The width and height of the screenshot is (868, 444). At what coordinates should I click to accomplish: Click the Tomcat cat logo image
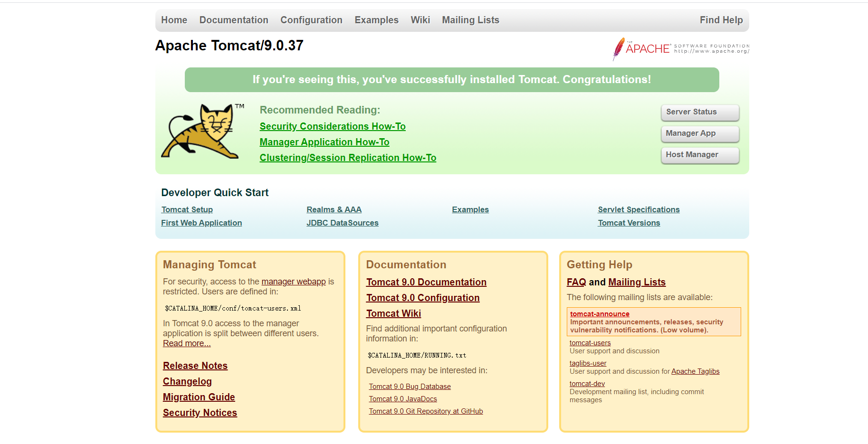202,131
